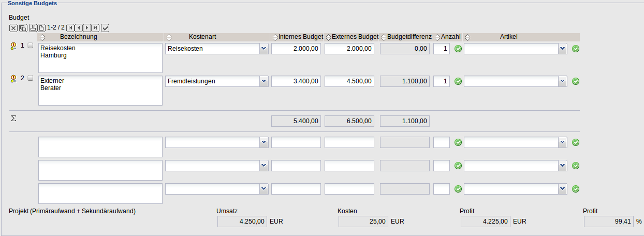Select the checkbox for row 2 Externer Berater
This screenshot has width=644, height=236.
31,78
